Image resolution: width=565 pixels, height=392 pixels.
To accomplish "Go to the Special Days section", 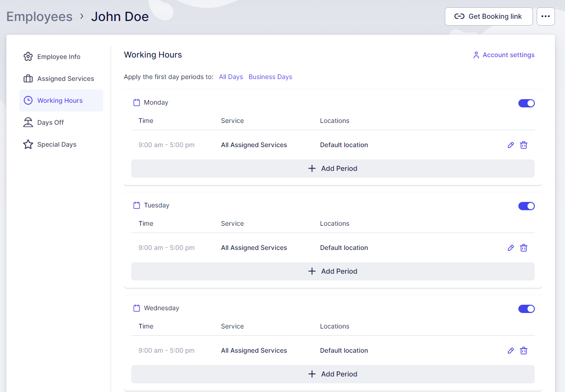I will 61,144.
